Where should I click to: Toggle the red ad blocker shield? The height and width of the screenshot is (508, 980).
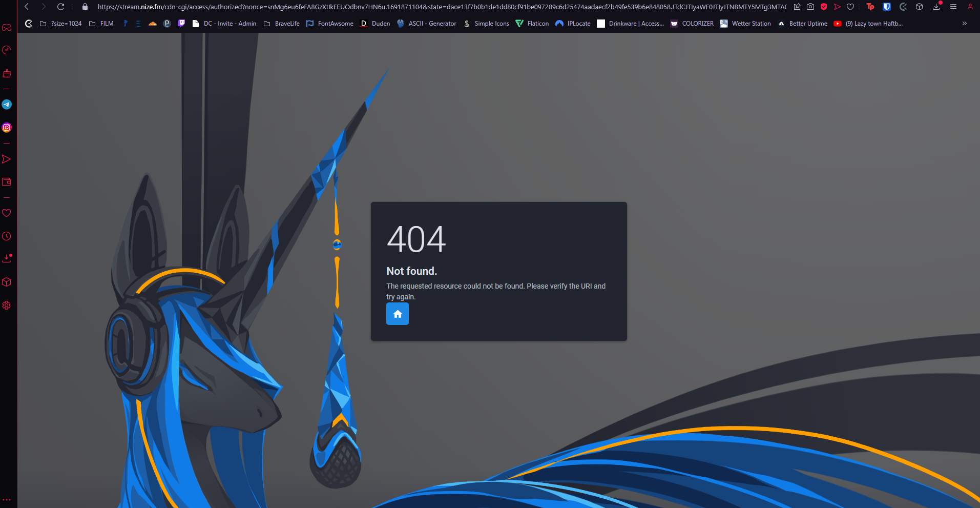pyautogui.click(x=824, y=7)
